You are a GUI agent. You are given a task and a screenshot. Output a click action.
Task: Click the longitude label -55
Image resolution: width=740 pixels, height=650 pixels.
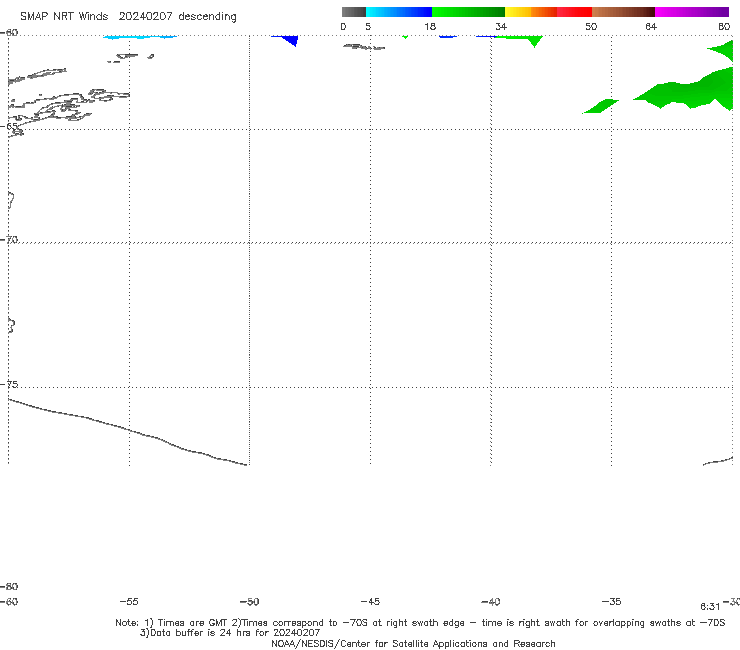(x=129, y=601)
